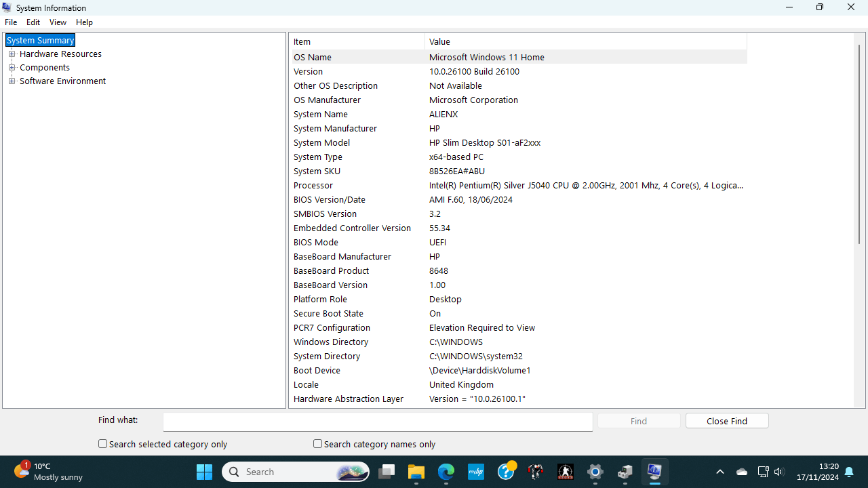
Task: Open the Edit menu
Action: (33, 22)
